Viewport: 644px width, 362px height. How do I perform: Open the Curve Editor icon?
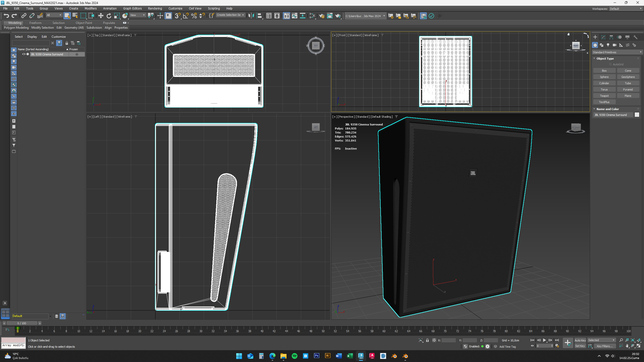pyautogui.click(x=295, y=16)
